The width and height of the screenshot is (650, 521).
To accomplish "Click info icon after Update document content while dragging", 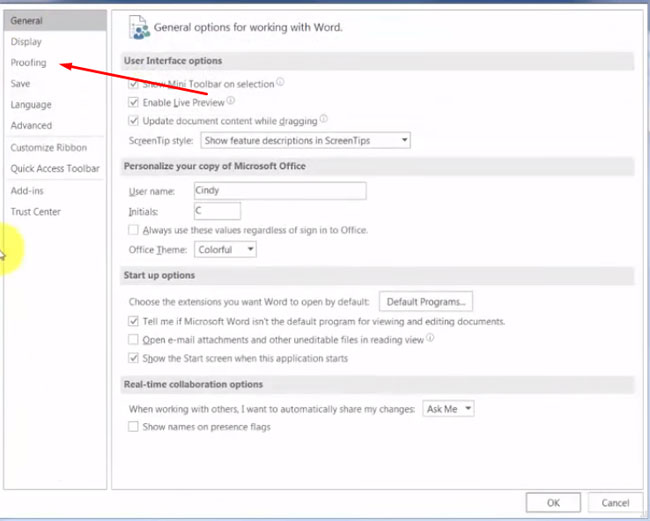I will pyautogui.click(x=323, y=119).
